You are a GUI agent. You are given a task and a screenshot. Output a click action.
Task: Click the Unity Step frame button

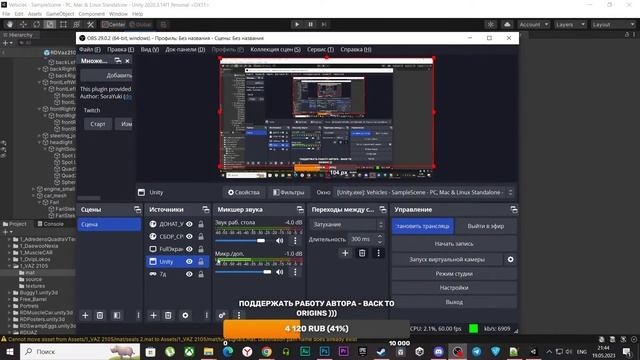pos(324,24)
